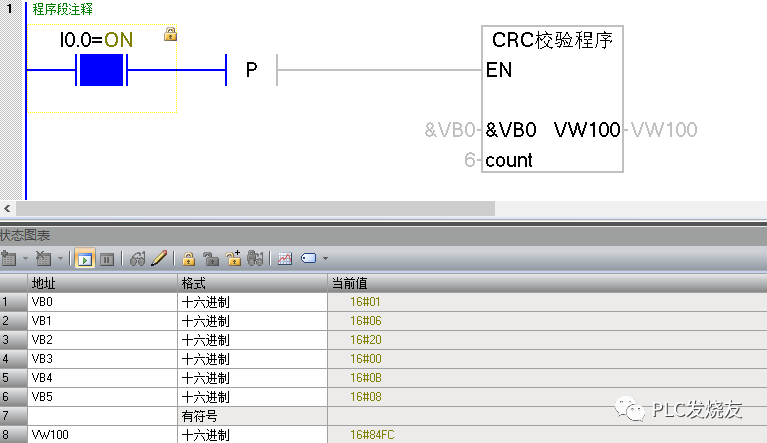This screenshot has width=767, height=443.
Task: Click the VW100 output operand
Action: tap(664, 130)
